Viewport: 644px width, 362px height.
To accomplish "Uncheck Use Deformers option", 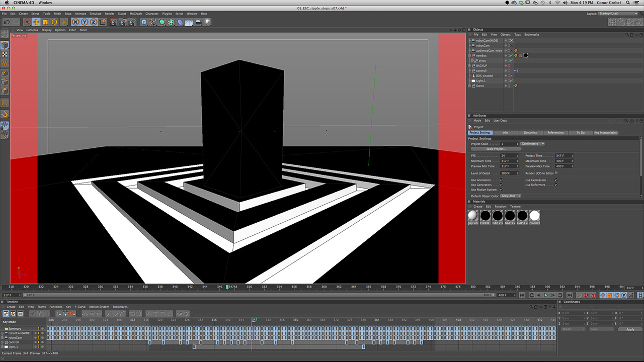I will point(556,185).
